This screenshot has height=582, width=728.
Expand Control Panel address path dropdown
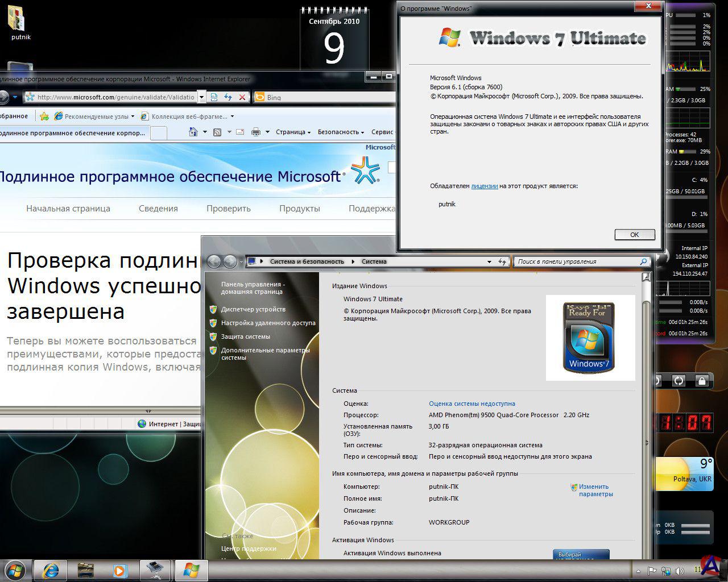(489, 262)
